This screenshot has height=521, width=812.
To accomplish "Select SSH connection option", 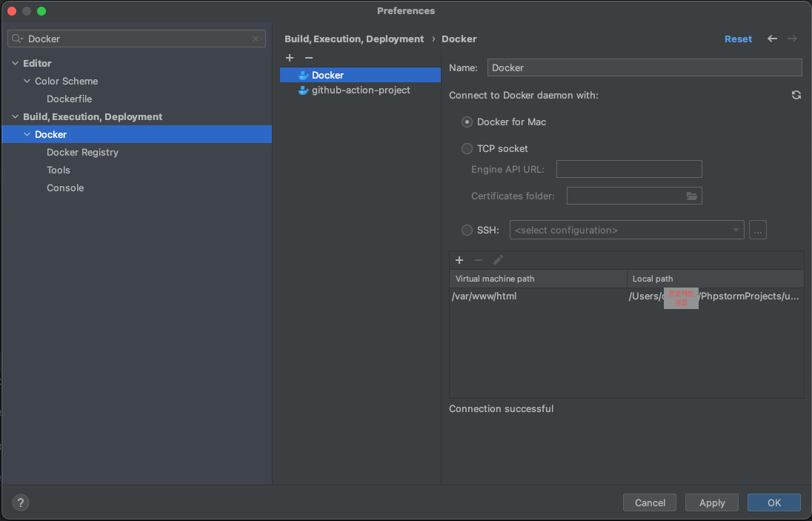I will click(467, 230).
